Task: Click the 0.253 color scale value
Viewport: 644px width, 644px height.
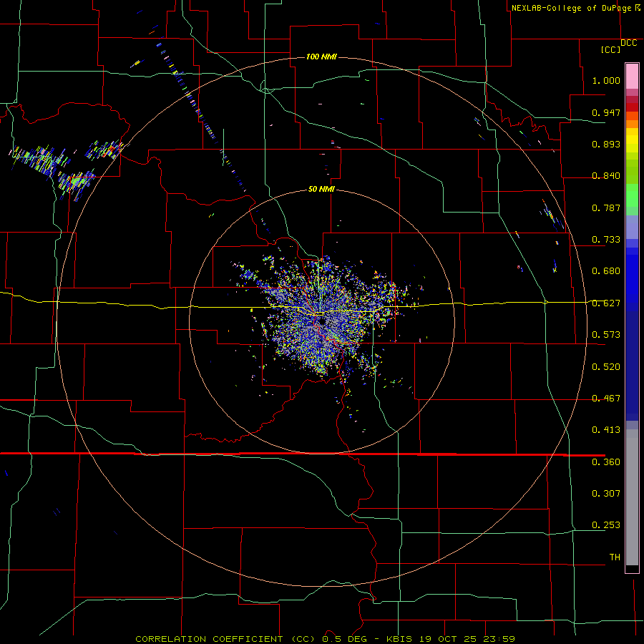Action: coord(606,525)
